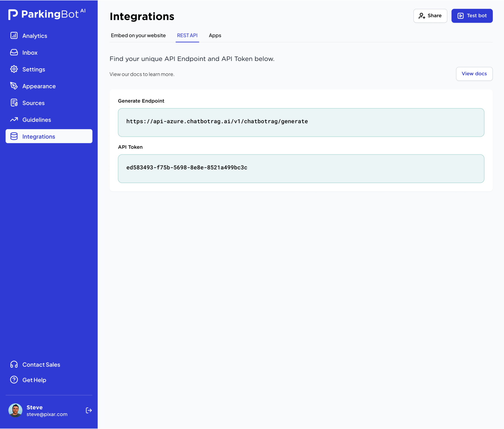Open the Apps tab
The width and height of the screenshot is (504, 429).
(x=215, y=36)
